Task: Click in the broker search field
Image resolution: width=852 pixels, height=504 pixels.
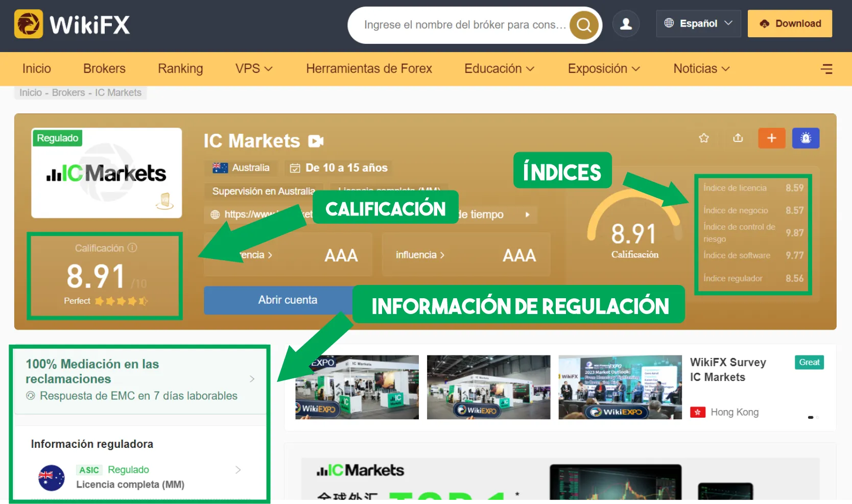Action: (464, 25)
